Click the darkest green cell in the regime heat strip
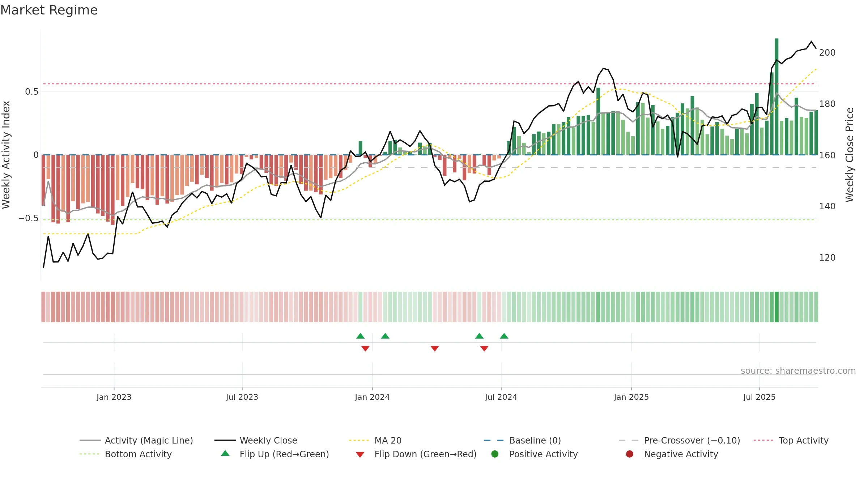The height and width of the screenshot is (488, 868). point(776,307)
